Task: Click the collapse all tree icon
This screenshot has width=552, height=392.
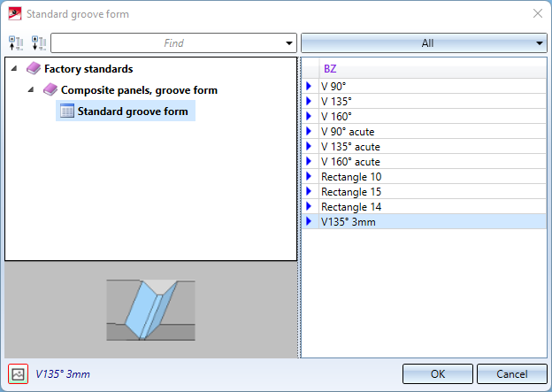Action: (16, 43)
